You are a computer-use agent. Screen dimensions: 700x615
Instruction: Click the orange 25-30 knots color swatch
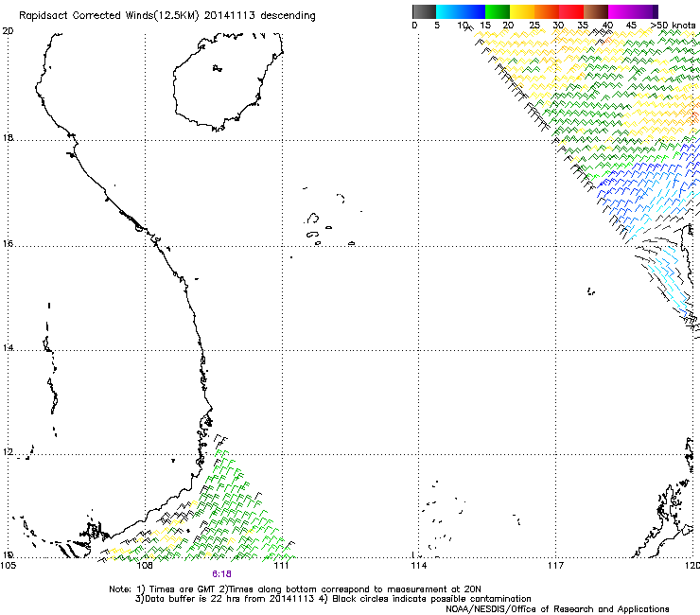(x=547, y=11)
